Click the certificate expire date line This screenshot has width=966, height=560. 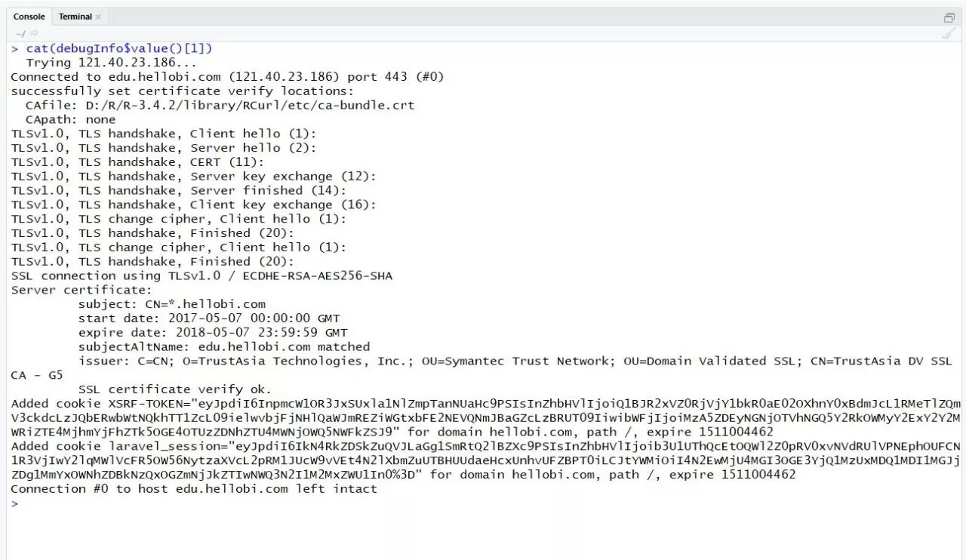click(213, 333)
